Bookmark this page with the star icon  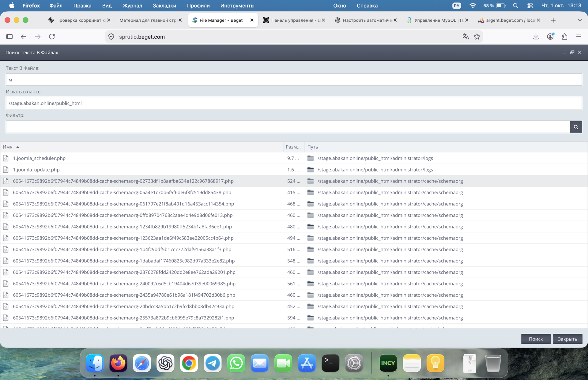click(477, 36)
